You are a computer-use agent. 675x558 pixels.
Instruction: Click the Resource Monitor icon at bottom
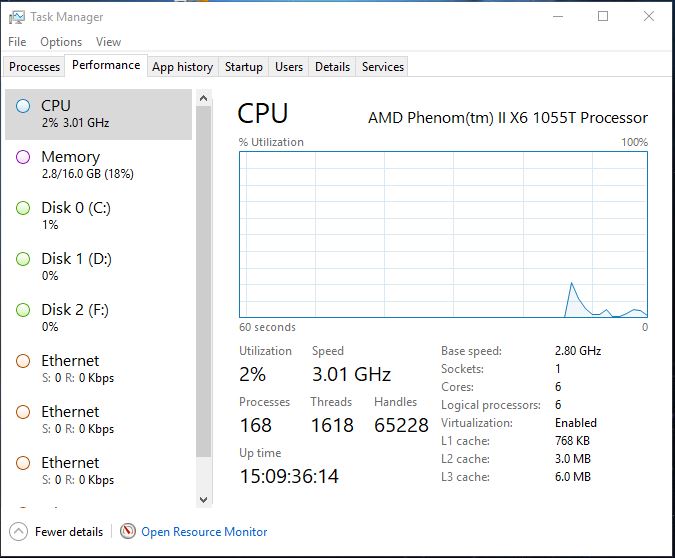[128, 532]
